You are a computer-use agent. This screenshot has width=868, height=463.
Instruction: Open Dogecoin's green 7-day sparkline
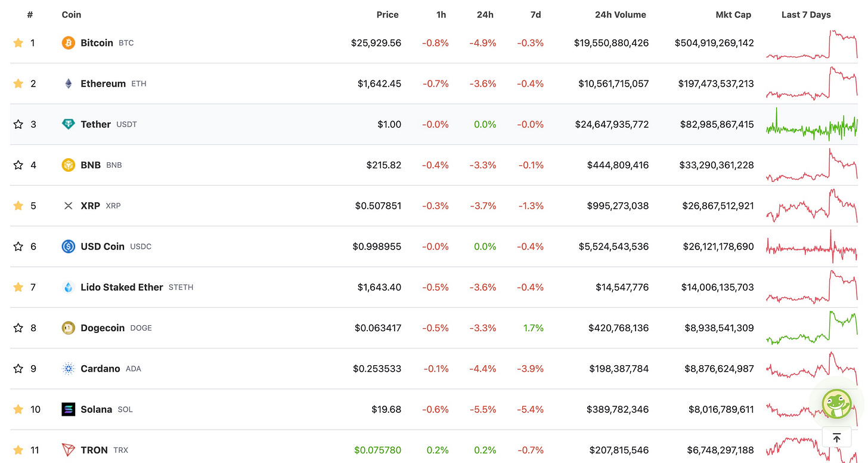pyautogui.click(x=812, y=328)
